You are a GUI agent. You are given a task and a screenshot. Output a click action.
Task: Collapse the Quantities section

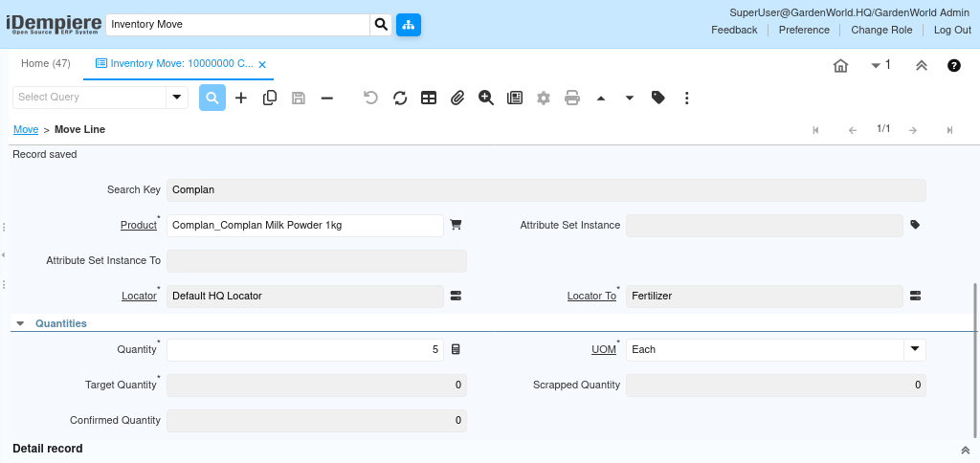(x=21, y=323)
